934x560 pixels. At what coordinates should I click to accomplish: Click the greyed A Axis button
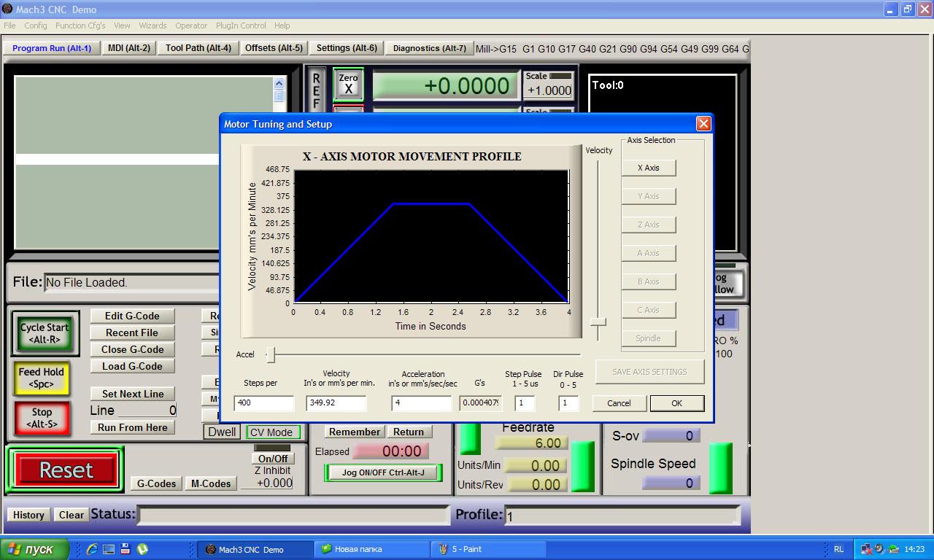pyautogui.click(x=648, y=253)
